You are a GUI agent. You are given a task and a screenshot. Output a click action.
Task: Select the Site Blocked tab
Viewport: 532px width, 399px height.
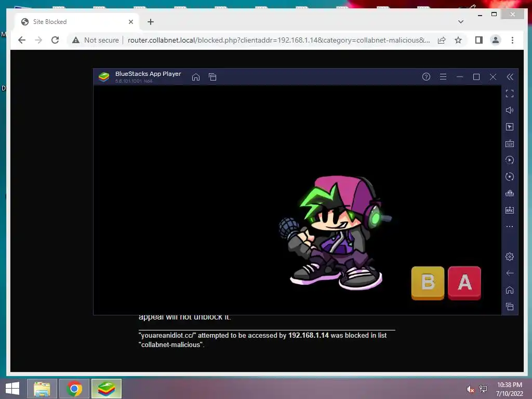tap(76, 22)
